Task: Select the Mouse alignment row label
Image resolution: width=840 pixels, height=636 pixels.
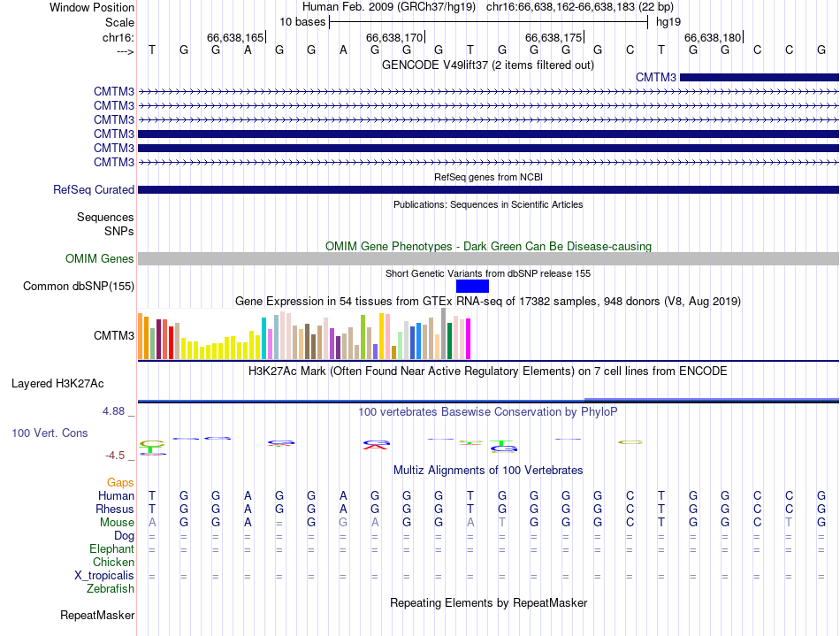Action: (117, 523)
